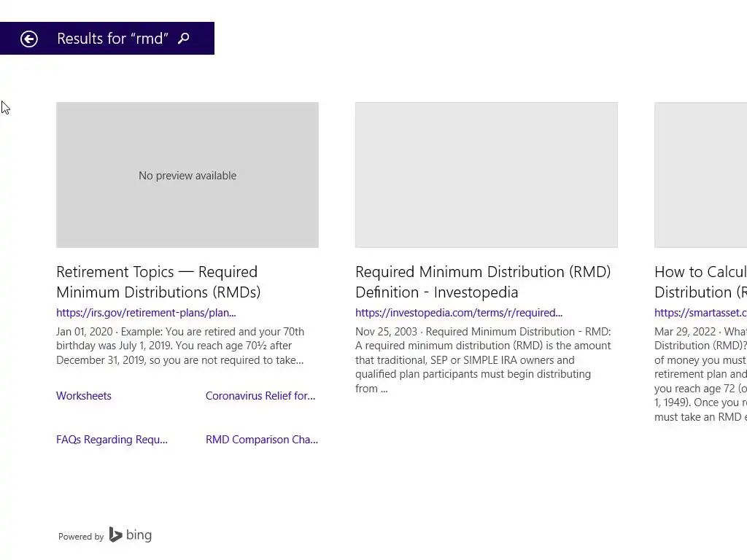The image size is (747, 560).
Task: Open 'Retirement Topics — Required Minimum Distributions' title
Action: click(158, 282)
